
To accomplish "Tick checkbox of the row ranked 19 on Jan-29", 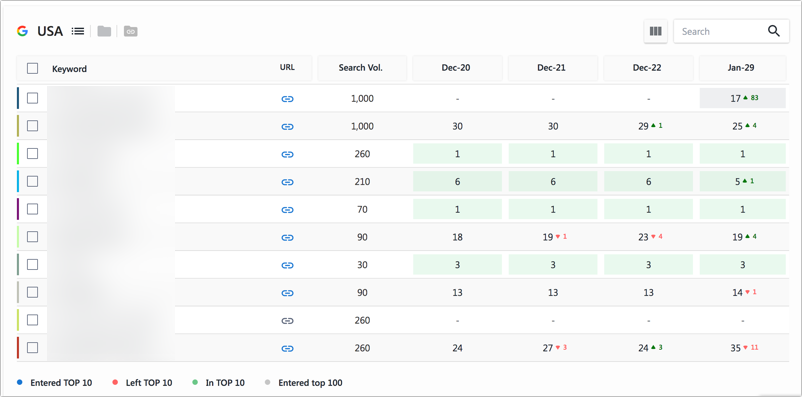I will tap(32, 236).
